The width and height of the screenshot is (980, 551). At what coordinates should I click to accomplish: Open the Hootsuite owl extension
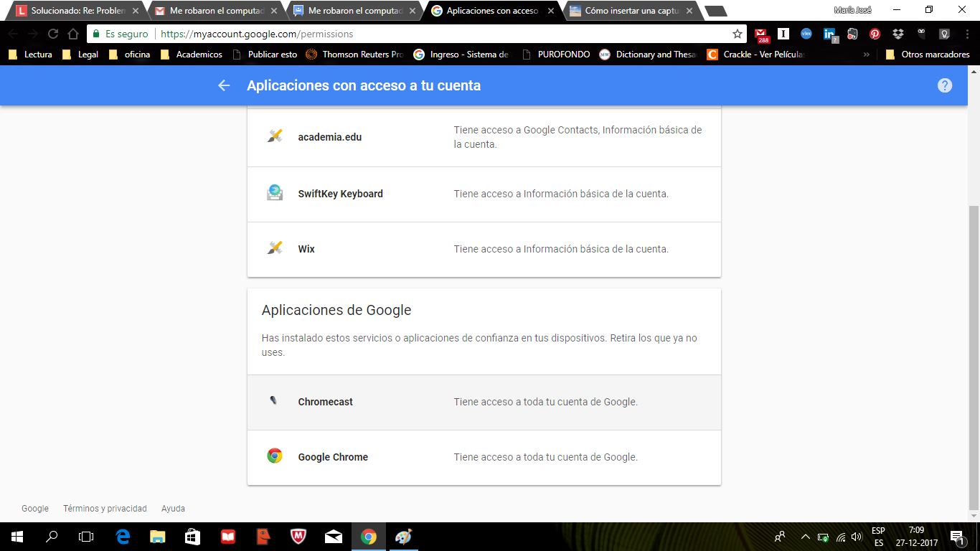pyautogui.click(x=921, y=34)
